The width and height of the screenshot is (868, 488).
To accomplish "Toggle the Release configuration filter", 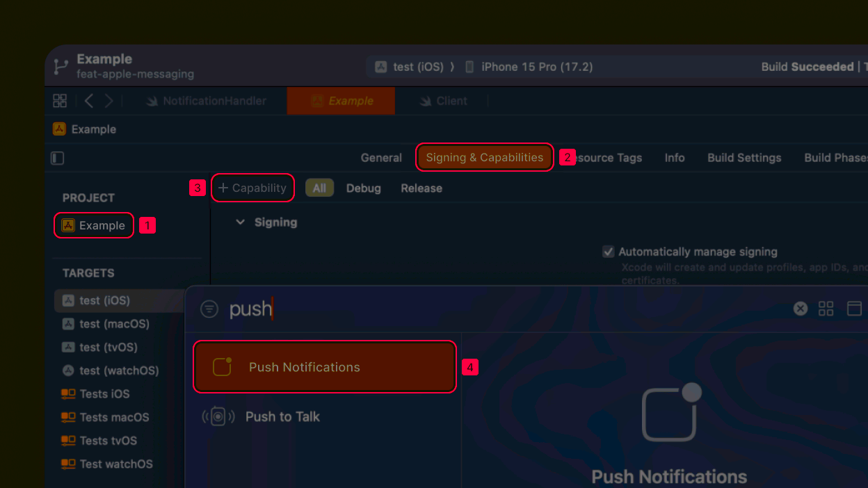I will pyautogui.click(x=421, y=188).
